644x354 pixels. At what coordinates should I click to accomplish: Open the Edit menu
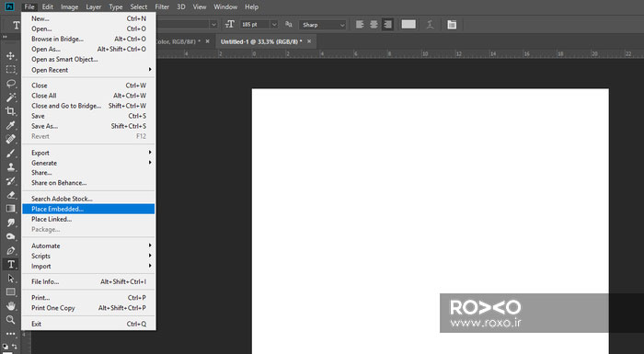tap(48, 6)
